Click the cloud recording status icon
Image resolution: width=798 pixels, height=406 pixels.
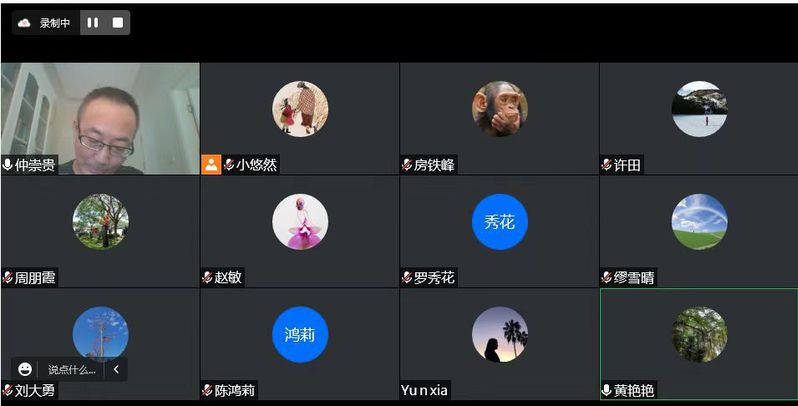[24, 23]
